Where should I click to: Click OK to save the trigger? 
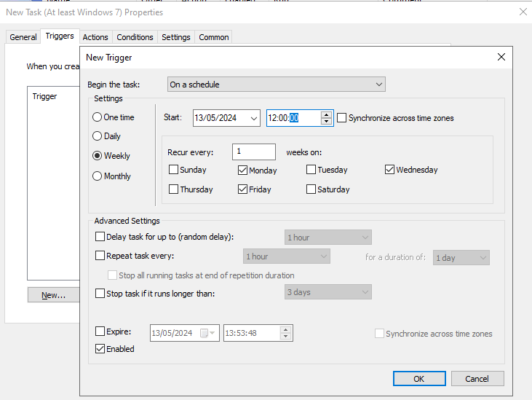tap(419, 379)
